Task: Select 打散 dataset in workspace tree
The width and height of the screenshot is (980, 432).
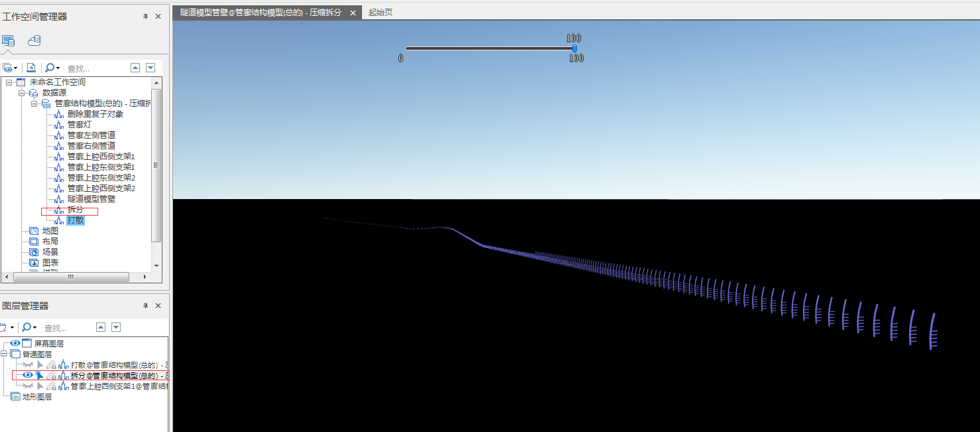Action: [x=75, y=220]
